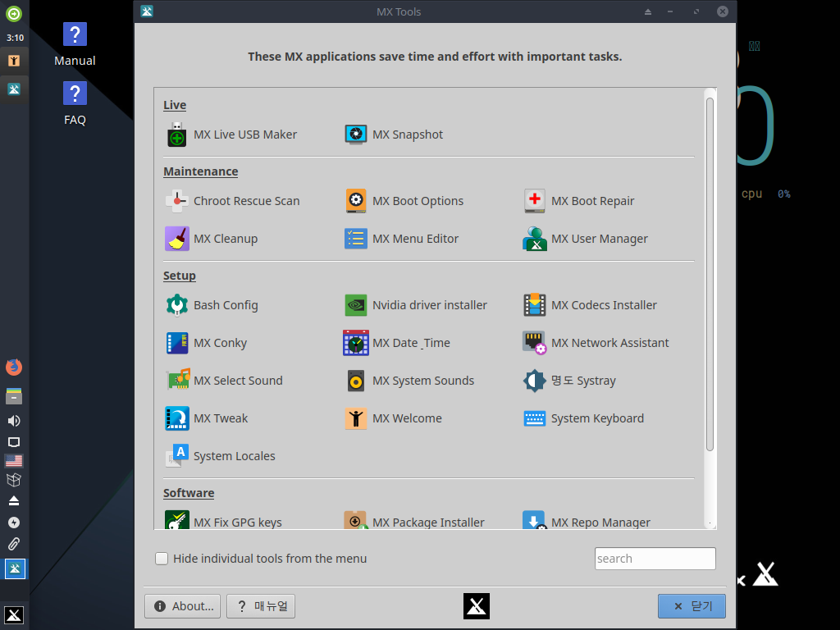Open Chroot Rescue Scan icon
The width and height of the screenshot is (840, 630).
coord(177,201)
